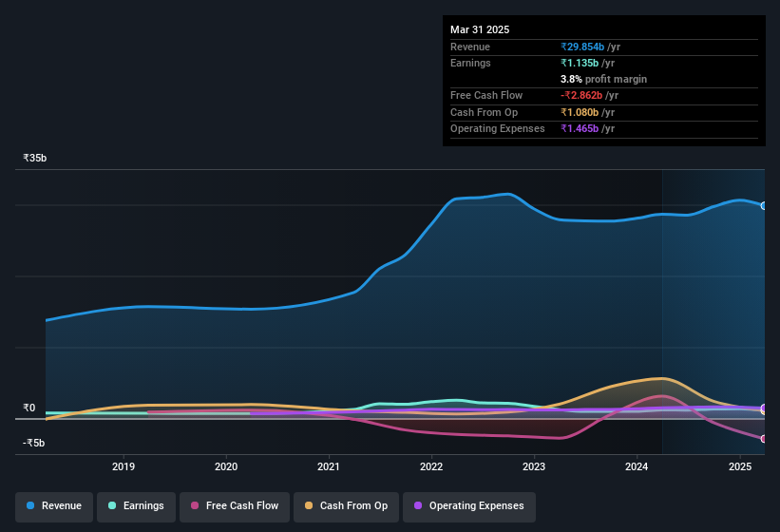Image resolution: width=780 pixels, height=532 pixels.
Task: Click the Free Cash Flow endpoint marker
Action: point(764,439)
